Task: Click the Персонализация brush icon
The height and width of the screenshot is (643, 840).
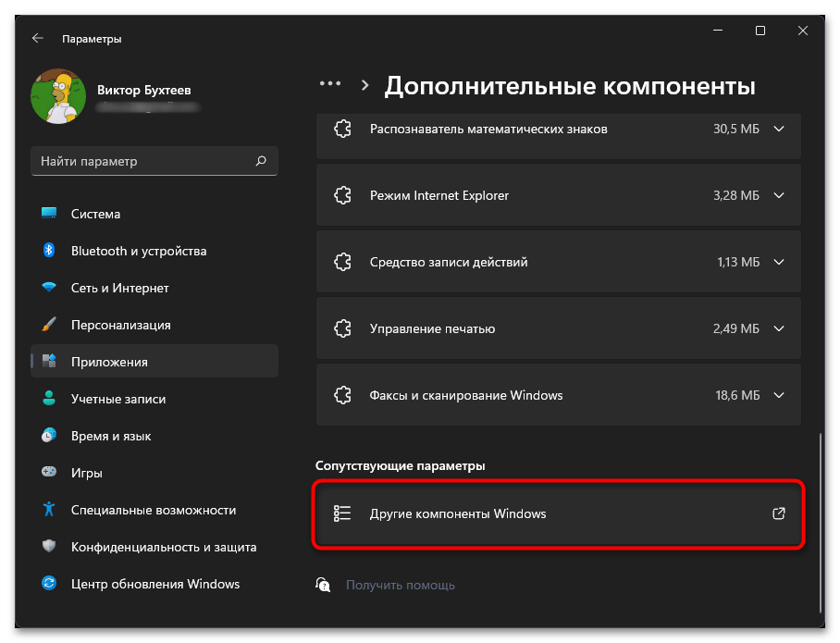Action: (x=49, y=324)
